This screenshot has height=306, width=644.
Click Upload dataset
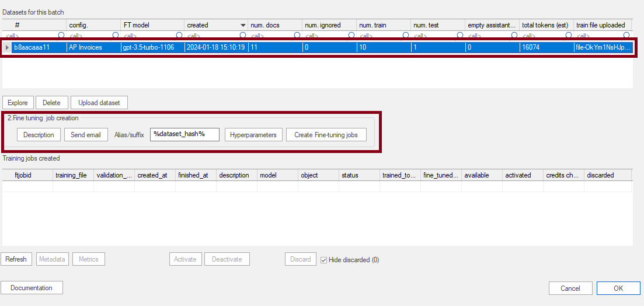pos(99,103)
